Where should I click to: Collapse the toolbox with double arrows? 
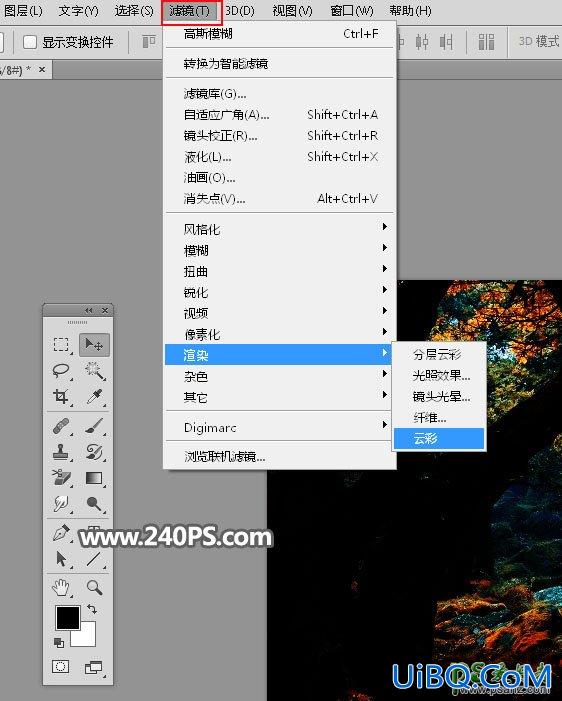pyautogui.click(x=89, y=310)
